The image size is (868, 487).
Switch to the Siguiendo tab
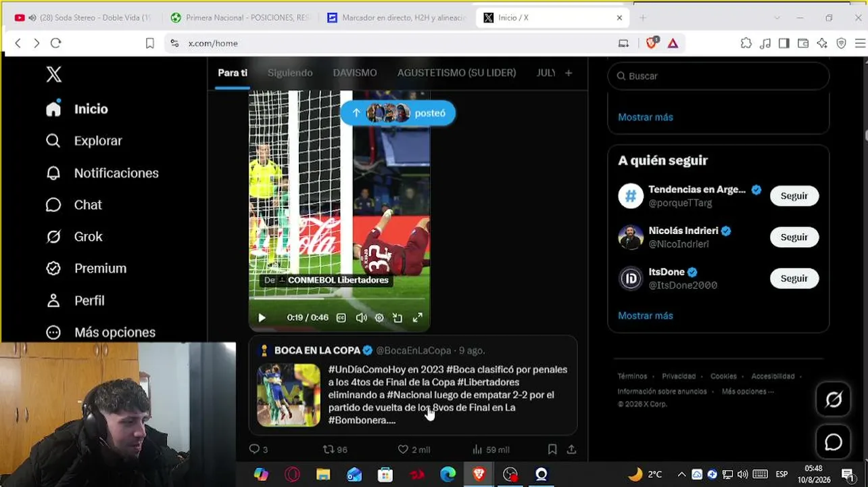click(x=290, y=73)
